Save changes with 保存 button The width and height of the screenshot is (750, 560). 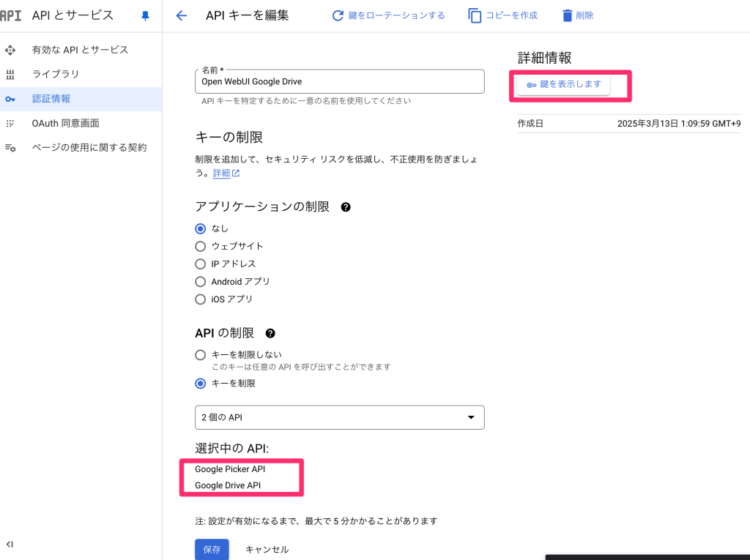point(212,550)
